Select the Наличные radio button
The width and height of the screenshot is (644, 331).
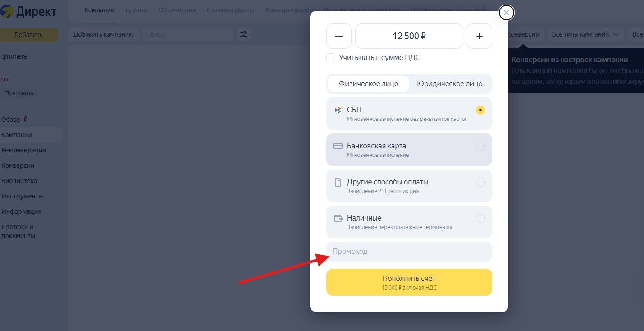(x=480, y=218)
